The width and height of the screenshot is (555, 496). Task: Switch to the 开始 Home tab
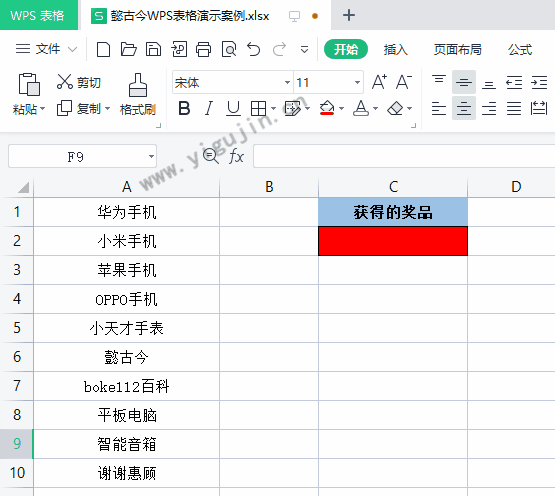346,49
